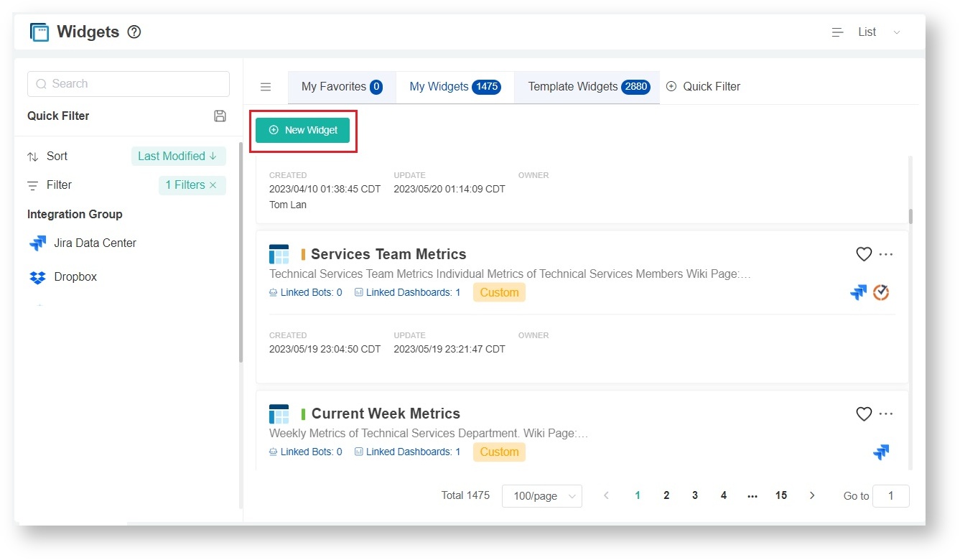Image resolution: width=960 pixels, height=560 pixels.
Task: Click the hamburger menu icon left of tabs
Action: [266, 87]
